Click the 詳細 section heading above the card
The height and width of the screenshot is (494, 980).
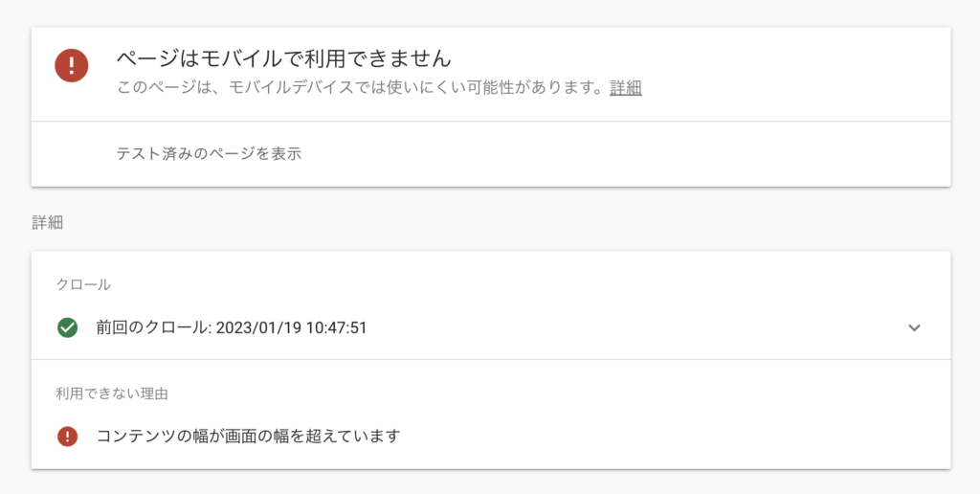(x=47, y=223)
